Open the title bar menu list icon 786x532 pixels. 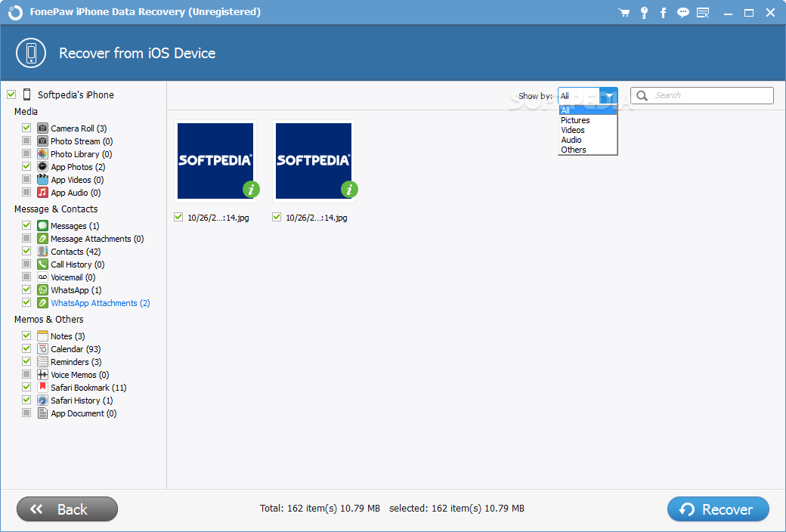tap(704, 13)
